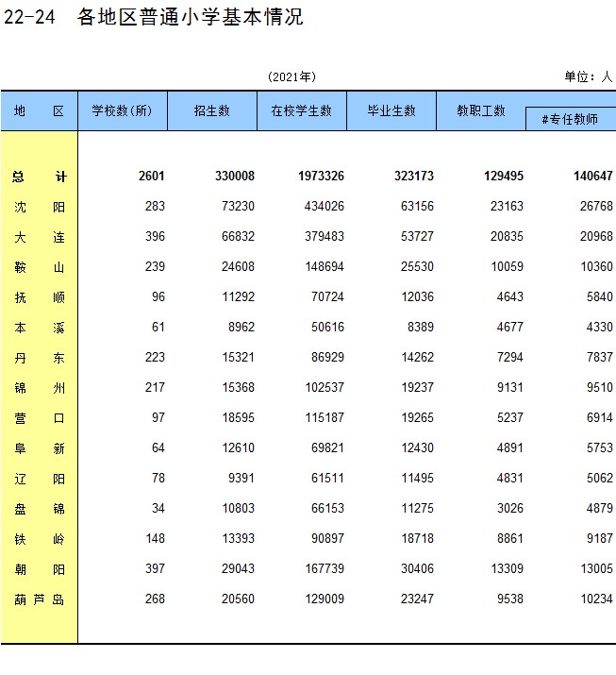Click the '葫芦岛' row label
Image resolution: width=616 pixels, height=675 pixels.
click(x=39, y=599)
